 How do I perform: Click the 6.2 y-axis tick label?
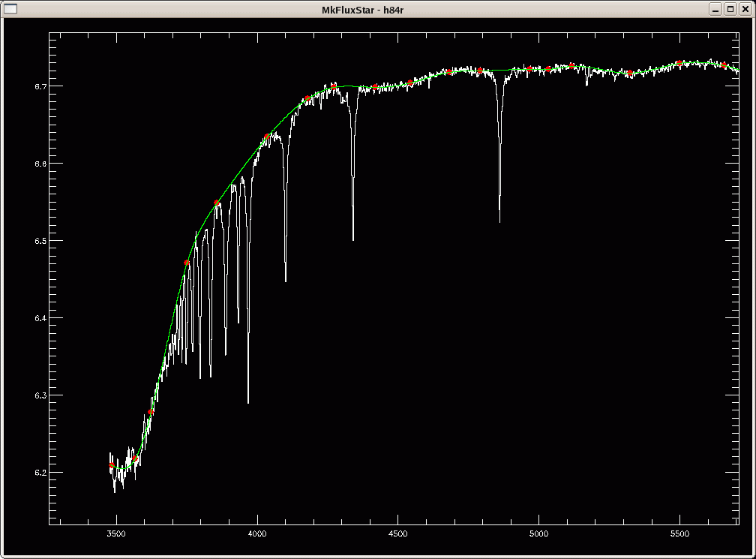[x=31, y=473]
